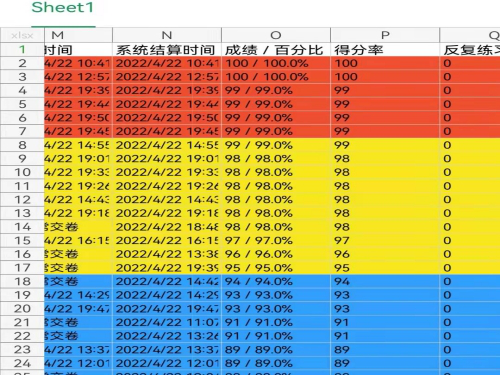Screen dimensions: 500x375
Task: Select column N header
Action: point(167,35)
